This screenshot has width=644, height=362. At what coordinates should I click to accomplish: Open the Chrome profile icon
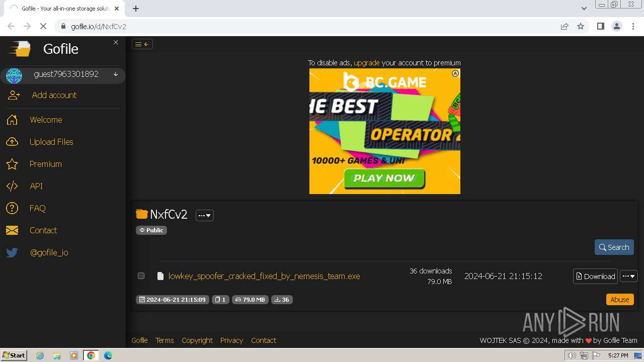click(x=616, y=26)
